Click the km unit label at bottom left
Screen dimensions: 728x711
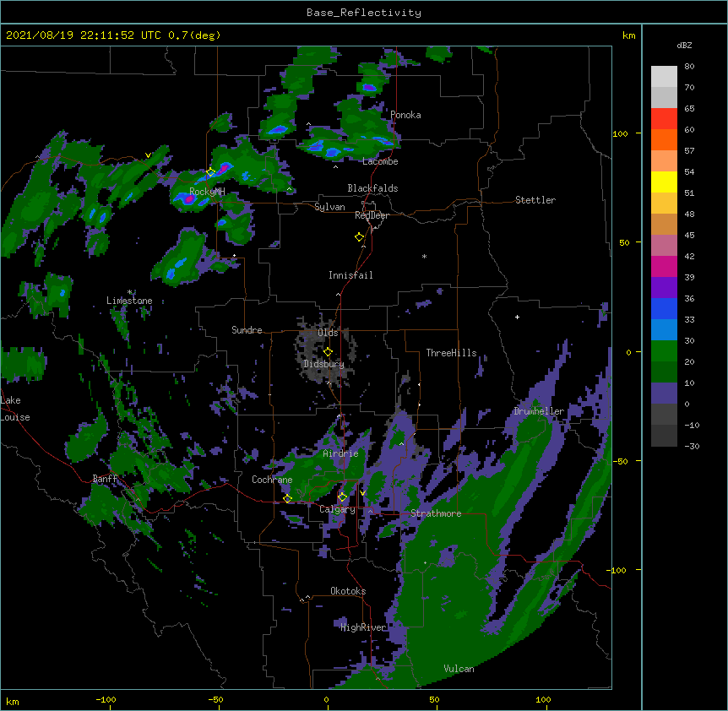pos(13,702)
